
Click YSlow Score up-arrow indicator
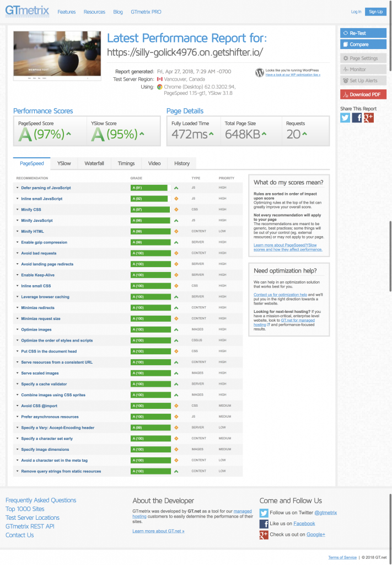coord(142,134)
